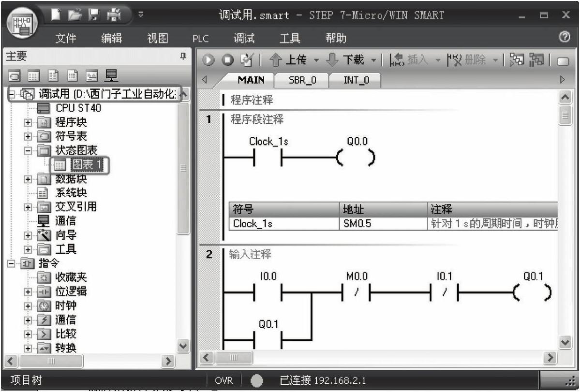Click the SM0.5 address cell
The width and height of the screenshot is (580, 392).
(x=383, y=224)
